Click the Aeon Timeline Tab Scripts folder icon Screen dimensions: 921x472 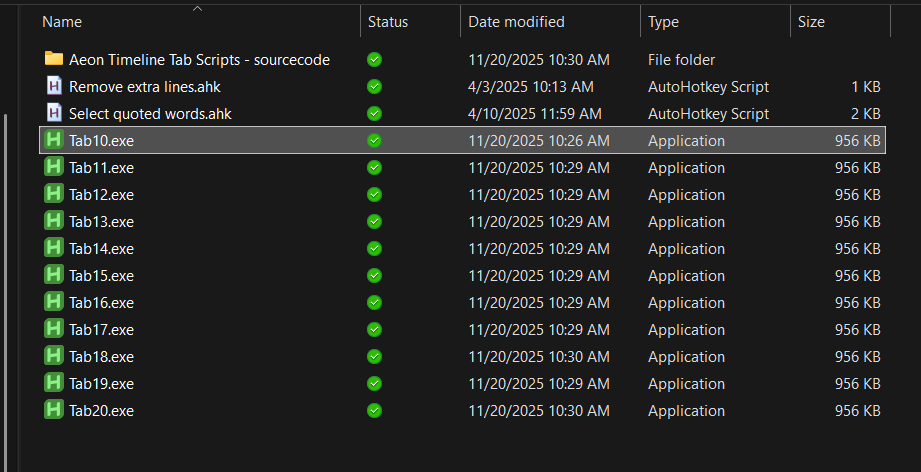tap(54, 59)
